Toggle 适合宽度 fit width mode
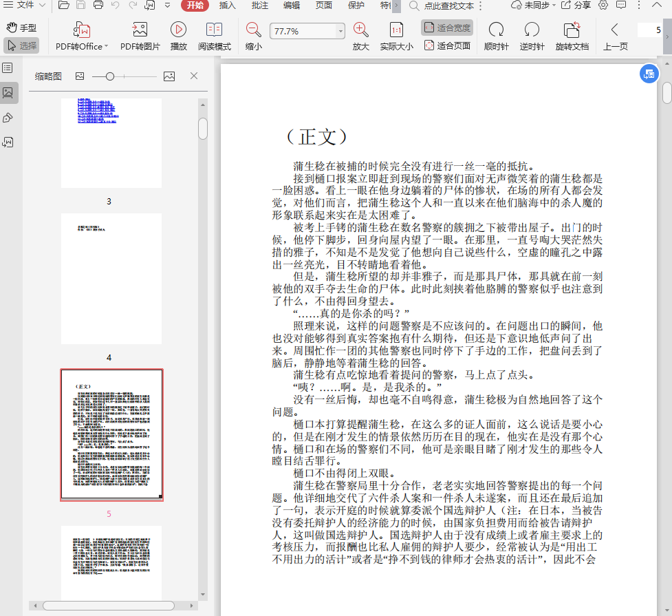 click(x=447, y=28)
